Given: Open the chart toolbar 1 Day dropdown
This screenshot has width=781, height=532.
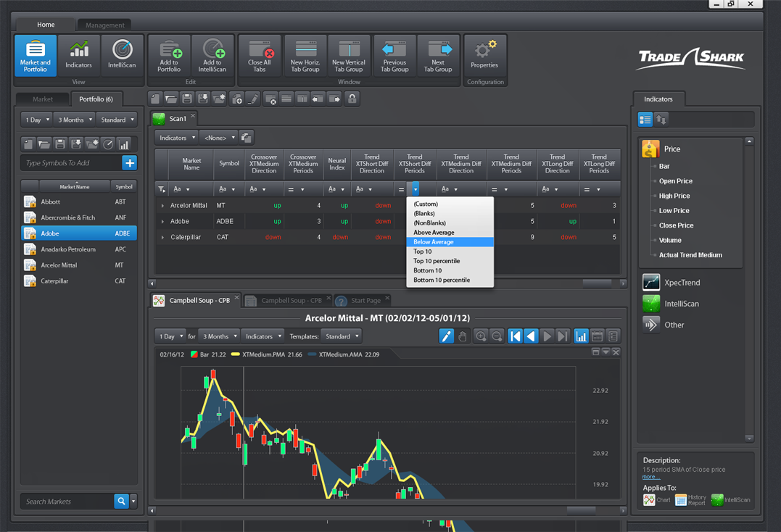Looking at the screenshot, I should pyautogui.click(x=171, y=336).
